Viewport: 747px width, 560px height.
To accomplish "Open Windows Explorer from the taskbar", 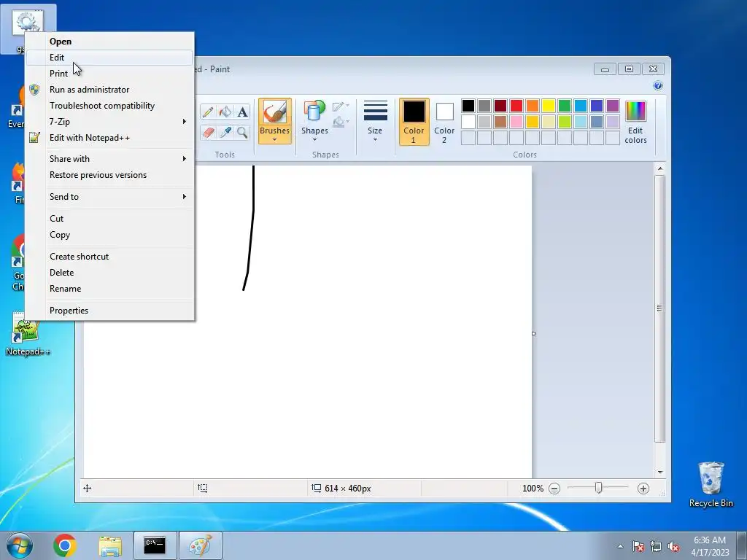I will click(110, 545).
